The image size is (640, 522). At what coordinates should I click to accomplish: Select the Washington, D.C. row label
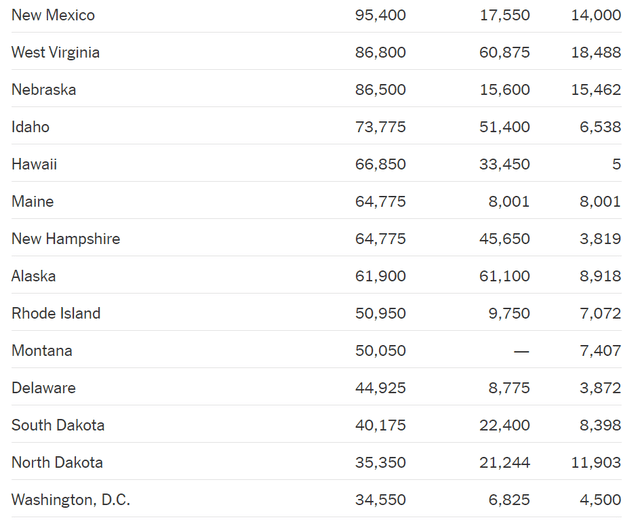[70, 499]
